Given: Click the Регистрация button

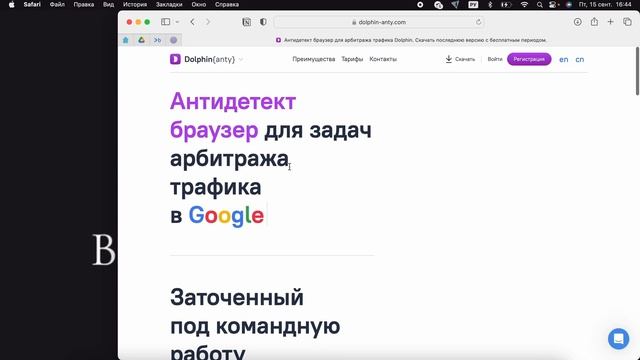Looking at the screenshot, I should (529, 59).
